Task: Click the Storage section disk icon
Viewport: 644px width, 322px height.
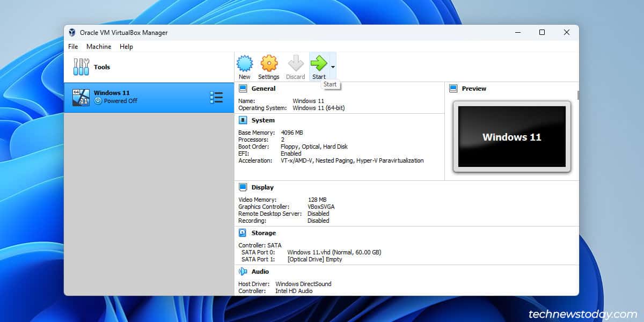Action: click(243, 233)
